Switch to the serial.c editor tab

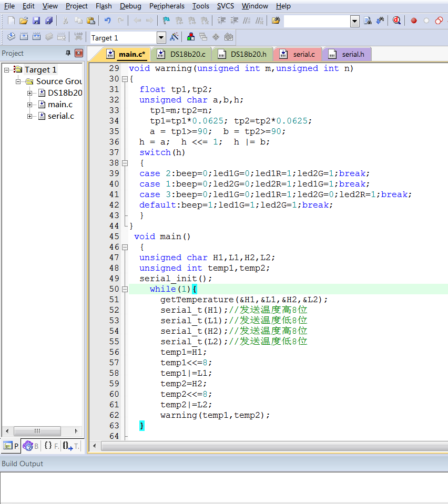pyautogui.click(x=298, y=54)
